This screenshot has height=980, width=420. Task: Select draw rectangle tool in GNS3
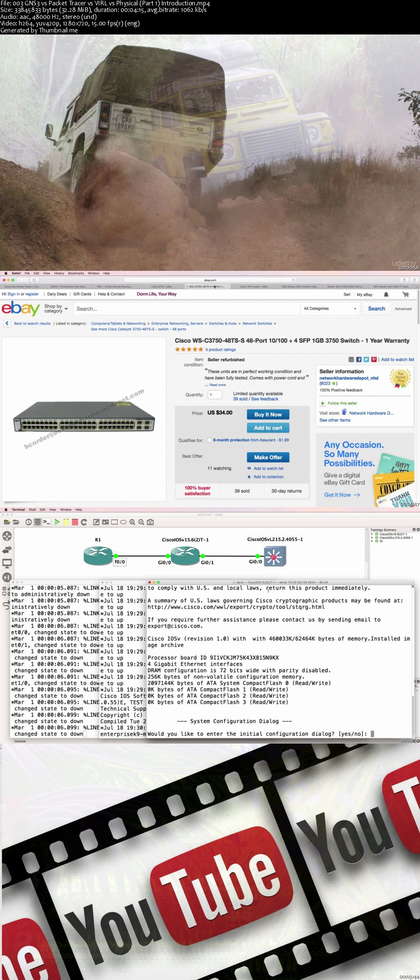114,522
